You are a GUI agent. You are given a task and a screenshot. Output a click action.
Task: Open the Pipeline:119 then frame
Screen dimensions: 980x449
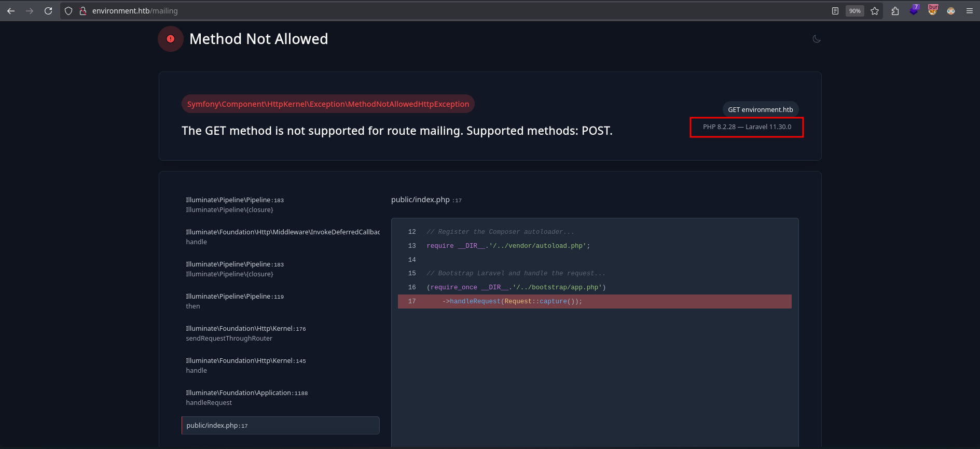coord(281,301)
